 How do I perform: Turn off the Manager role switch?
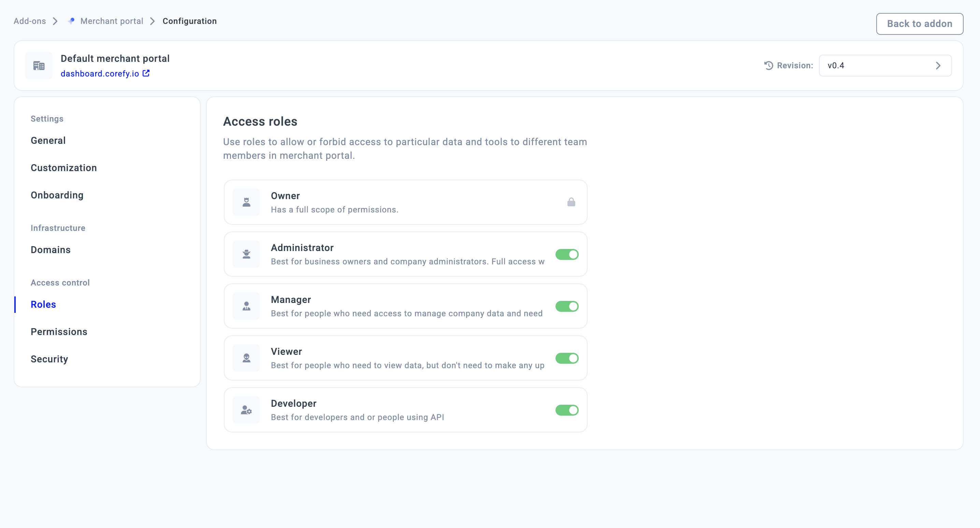[x=566, y=306]
